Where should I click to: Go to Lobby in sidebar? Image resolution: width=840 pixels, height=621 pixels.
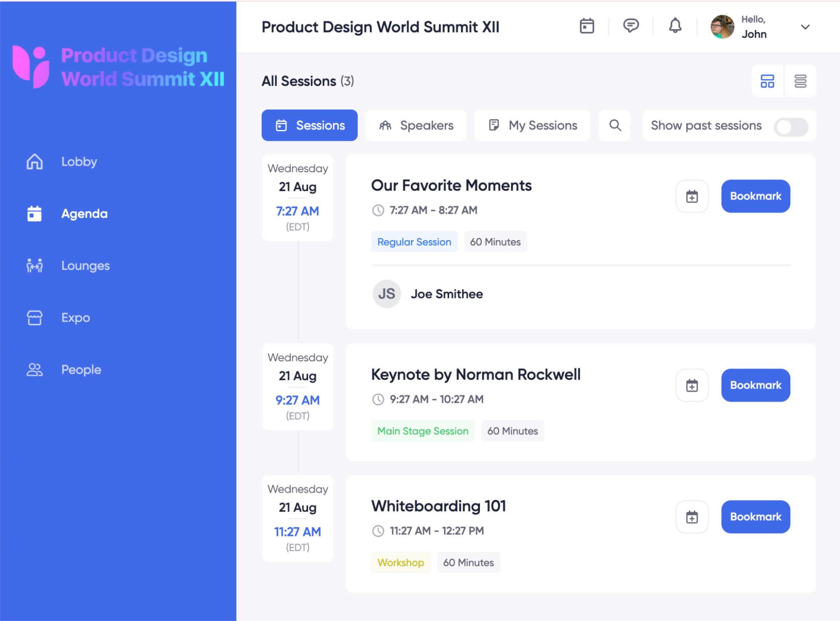tap(79, 162)
